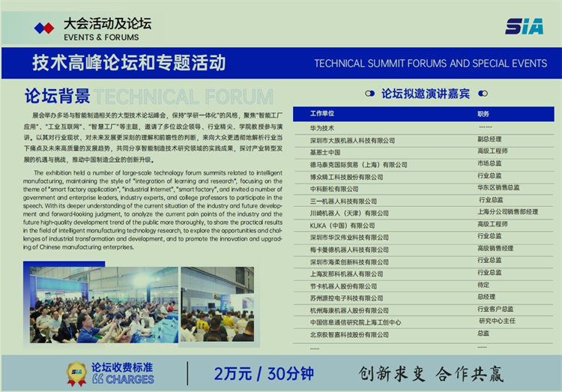Click the blue and red diamond logo
Image resolution: width=562 pixels, height=392 pixels.
tap(44, 28)
